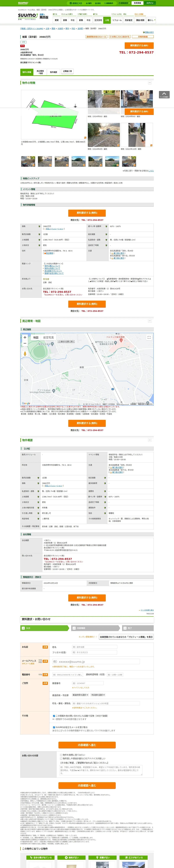The height and width of the screenshot is (868, 174).
Task: Open the 大阪府 breadcrumb link
Action: [x=60, y=29]
